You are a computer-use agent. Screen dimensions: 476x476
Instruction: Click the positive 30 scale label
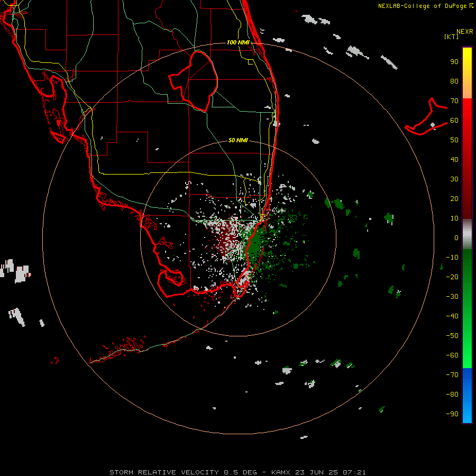pos(454,179)
